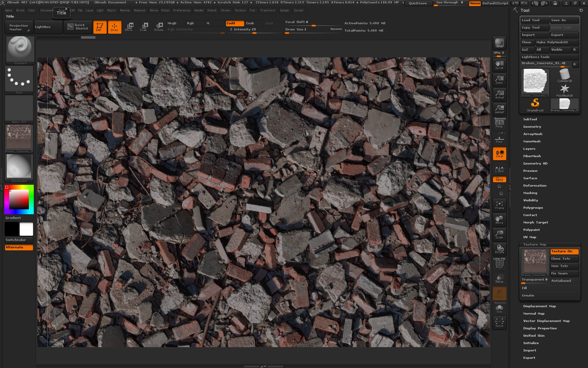588x368 pixels.
Task: Expand the Deformation section
Action: [x=535, y=185]
